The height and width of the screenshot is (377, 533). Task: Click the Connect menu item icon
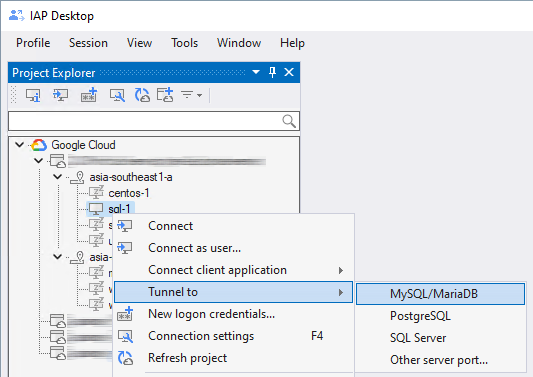(125, 226)
